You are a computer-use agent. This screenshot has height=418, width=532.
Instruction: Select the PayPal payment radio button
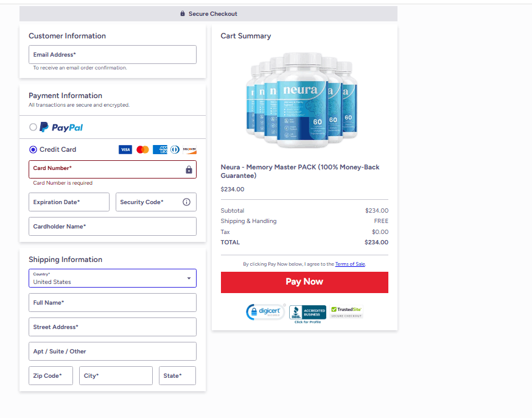point(33,127)
